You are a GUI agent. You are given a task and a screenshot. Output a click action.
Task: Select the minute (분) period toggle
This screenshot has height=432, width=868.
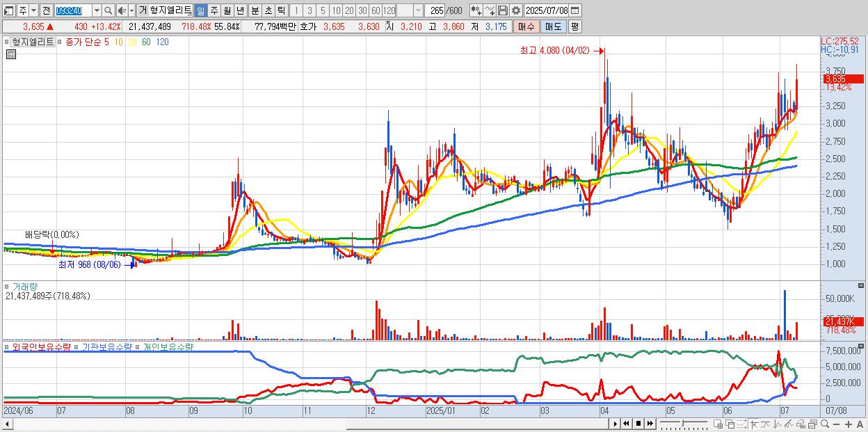point(255,10)
